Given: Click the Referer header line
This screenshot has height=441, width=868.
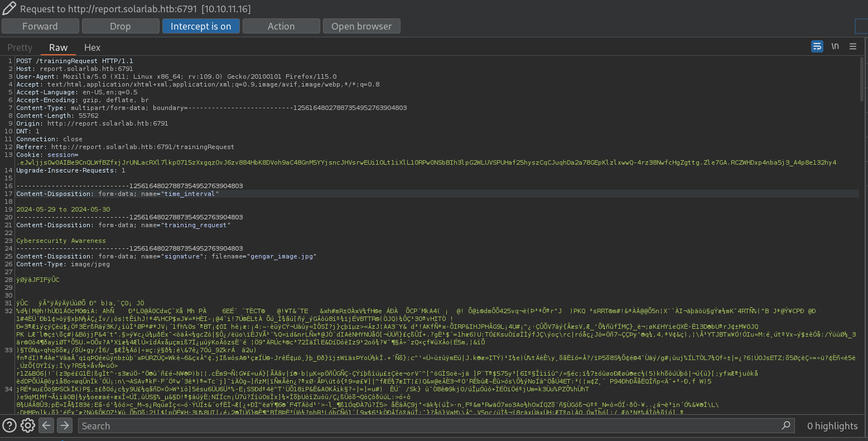Looking at the screenshot, I should point(125,147).
